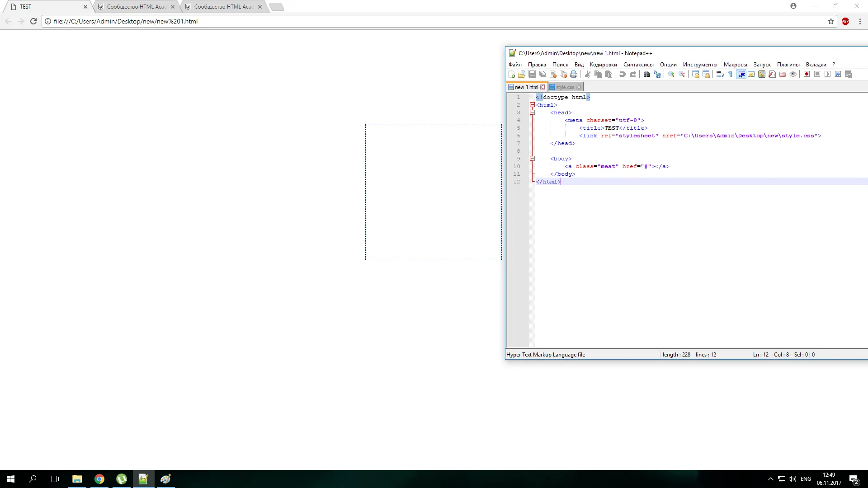Open the Запуск menu
The height and width of the screenshot is (488, 868).
(762, 65)
